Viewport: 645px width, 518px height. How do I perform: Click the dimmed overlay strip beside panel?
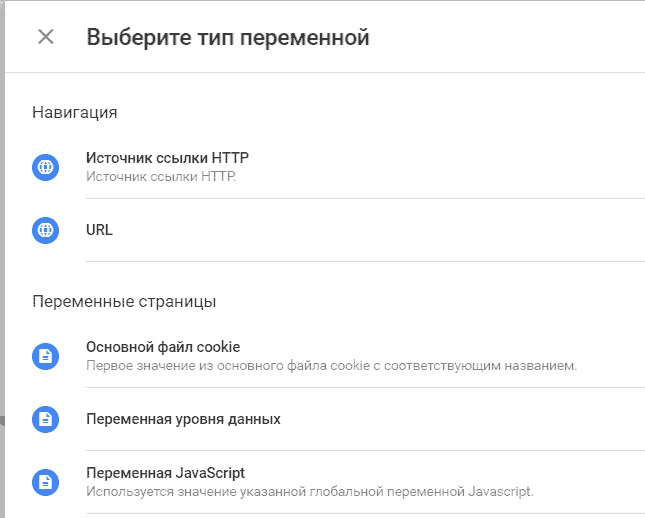pos(2,259)
